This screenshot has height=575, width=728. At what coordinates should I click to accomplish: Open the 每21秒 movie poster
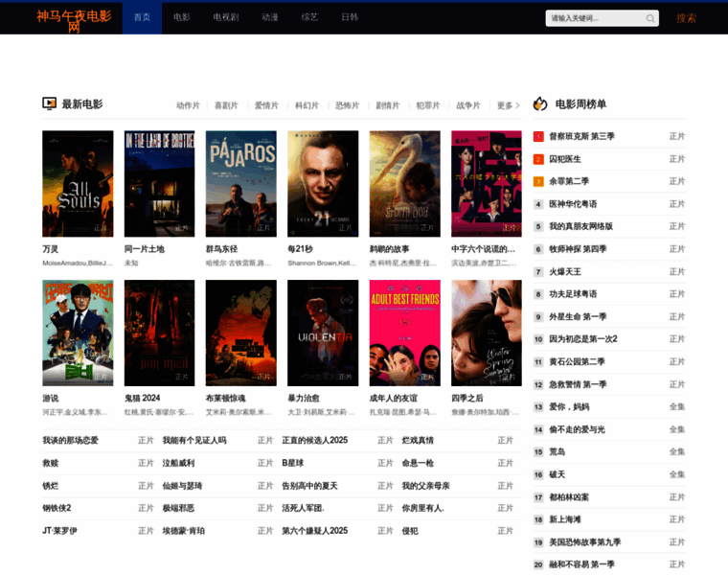tap(323, 183)
